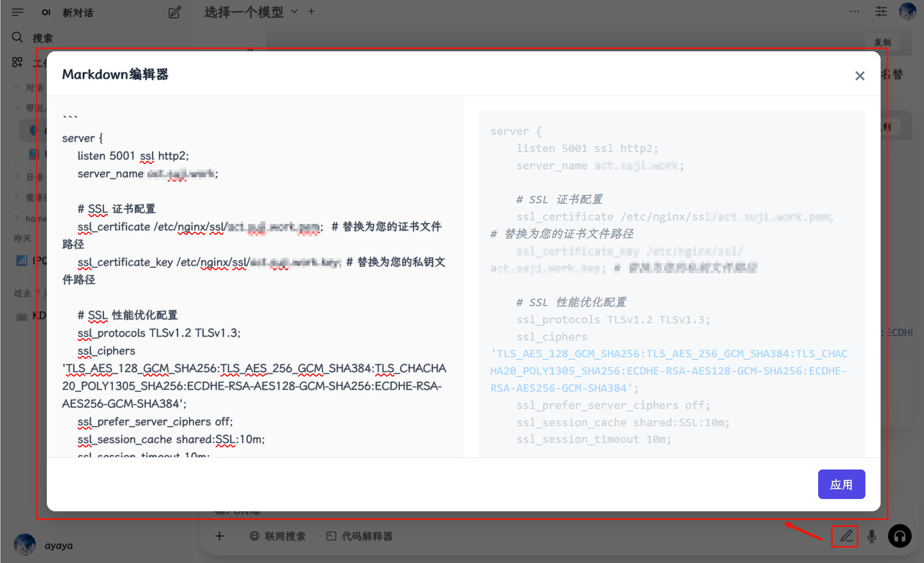
Task: Click inside the markdown source editor text
Action: pos(255,276)
